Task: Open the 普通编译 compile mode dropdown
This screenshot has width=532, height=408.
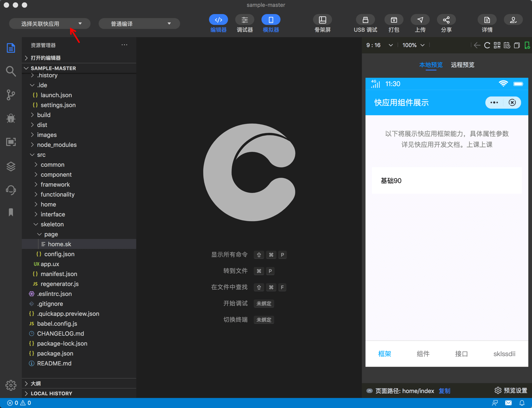Action: 139,23
